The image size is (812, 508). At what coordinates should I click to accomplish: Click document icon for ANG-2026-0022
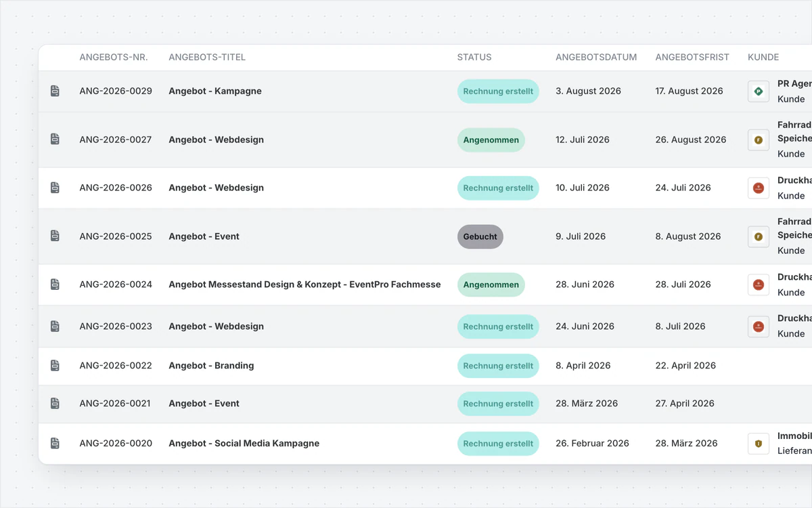[55, 365]
